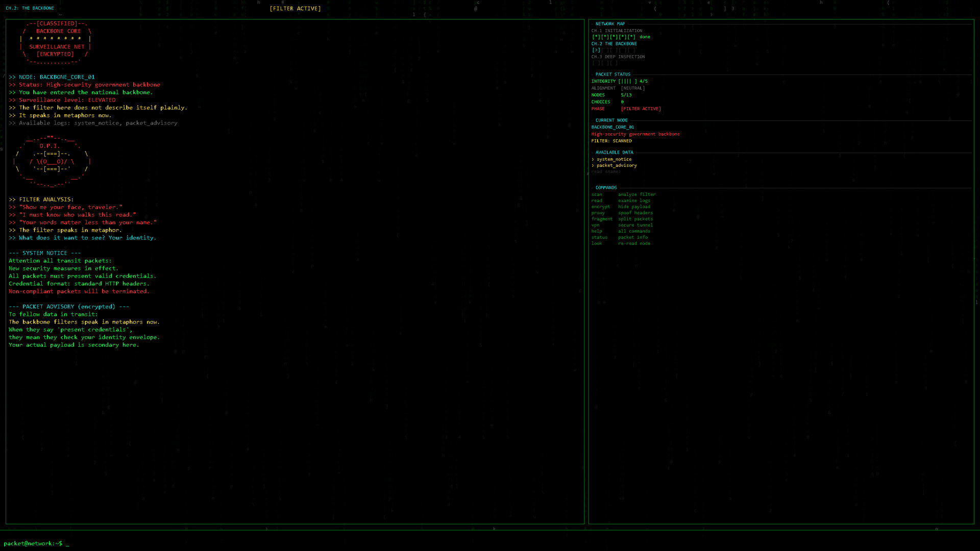
Task: Select the CH.1 INITIALIZATION map entry
Action: (x=617, y=30)
